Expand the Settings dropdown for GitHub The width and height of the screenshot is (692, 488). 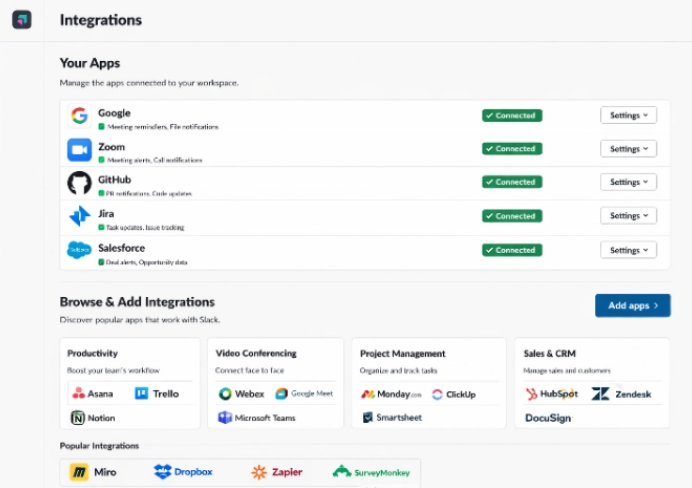click(628, 182)
